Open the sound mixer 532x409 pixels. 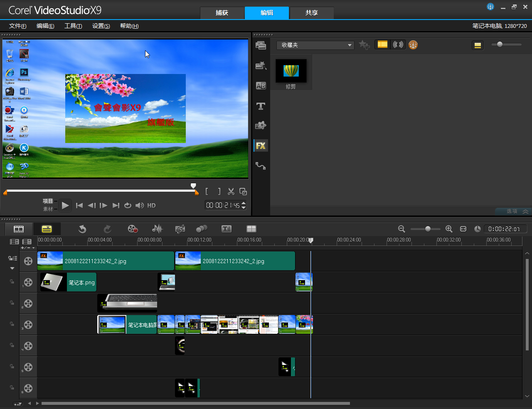(157, 229)
